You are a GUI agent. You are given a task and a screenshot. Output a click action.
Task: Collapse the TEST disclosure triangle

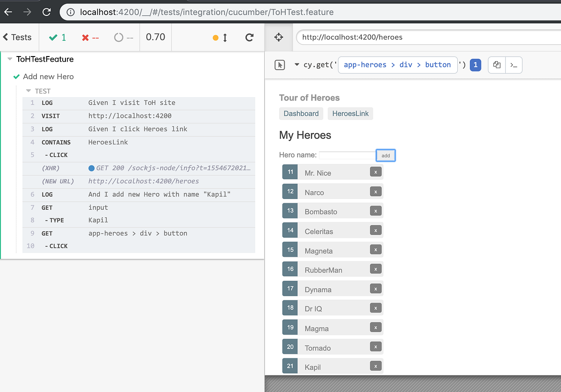pyautogui.click(x=28, y=91)
